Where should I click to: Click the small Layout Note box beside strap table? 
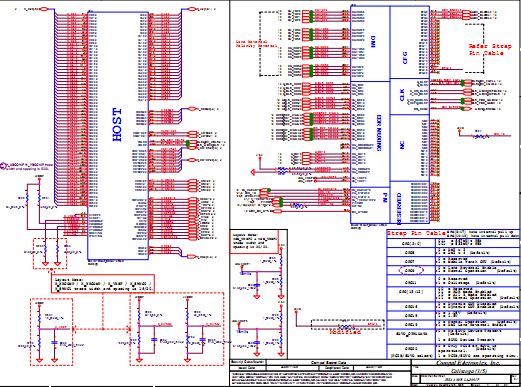pyautogui.click(x=254, y=242)
